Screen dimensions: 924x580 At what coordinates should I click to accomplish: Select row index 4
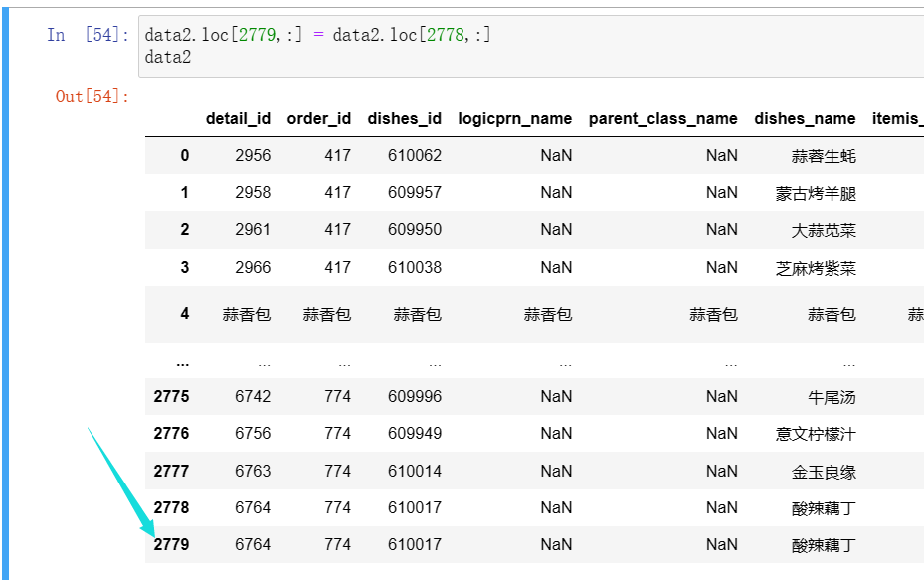tap(185, 313)
